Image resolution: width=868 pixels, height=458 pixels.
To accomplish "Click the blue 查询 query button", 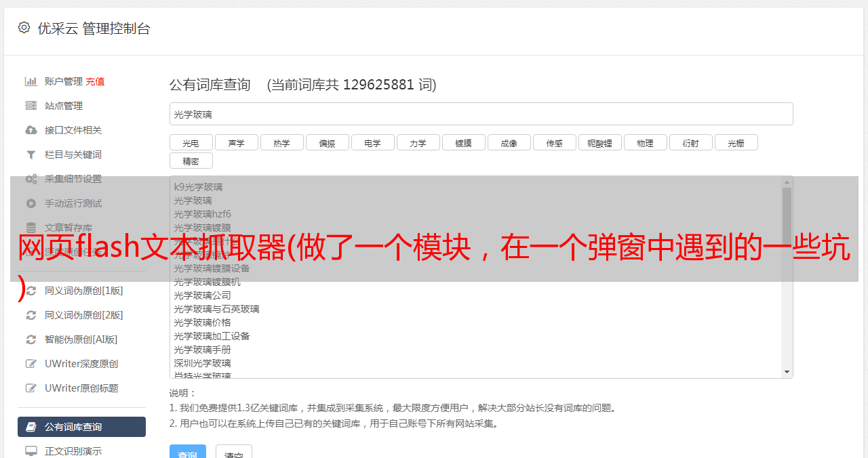I will 188,453.
